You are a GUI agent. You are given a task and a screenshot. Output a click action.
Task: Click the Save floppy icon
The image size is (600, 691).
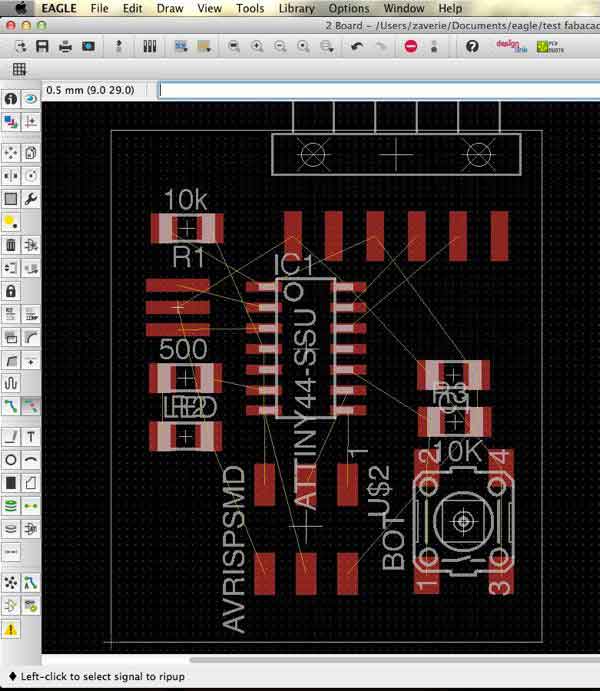click(x=42, y=46)
